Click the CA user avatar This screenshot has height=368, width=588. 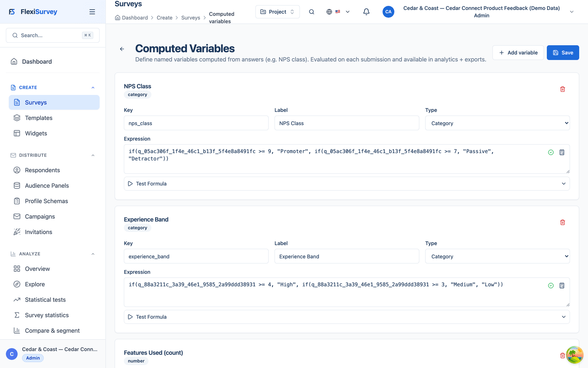[x=388, y=12]
